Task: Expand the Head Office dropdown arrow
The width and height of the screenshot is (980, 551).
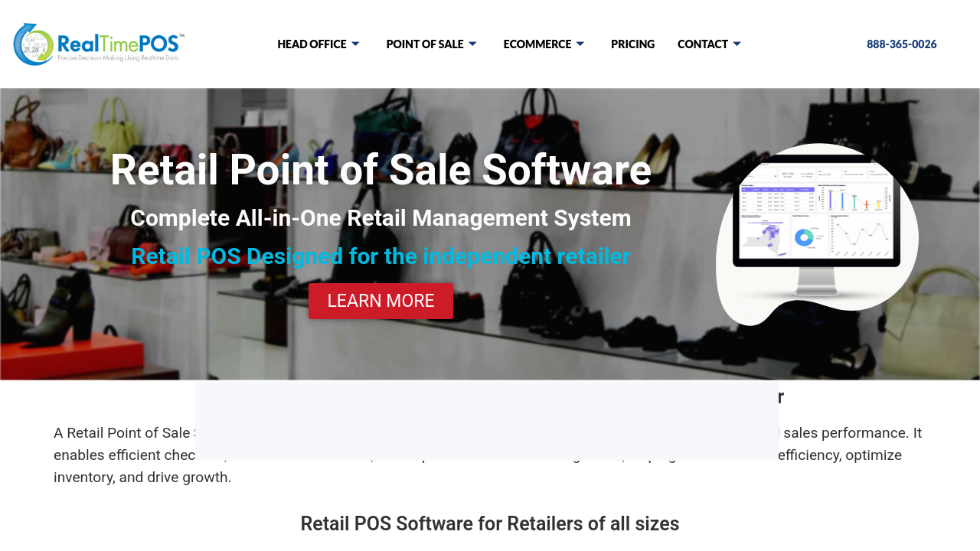Action: click(355, 44)
